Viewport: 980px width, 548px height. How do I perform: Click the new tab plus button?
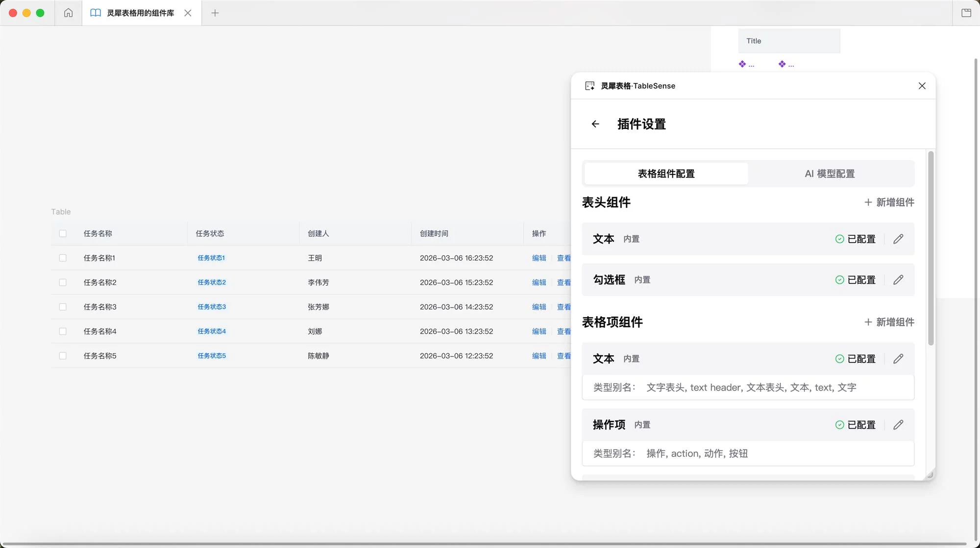click(215, 13)
